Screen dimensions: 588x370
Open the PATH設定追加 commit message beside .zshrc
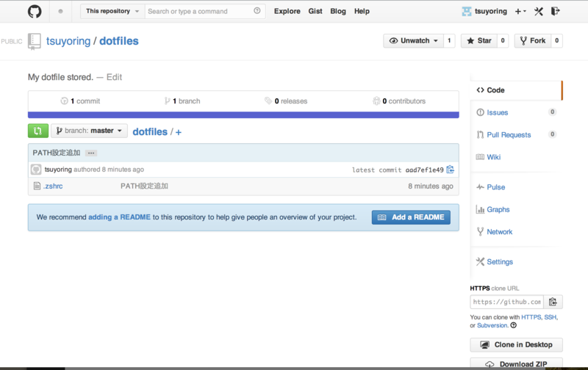144,186
